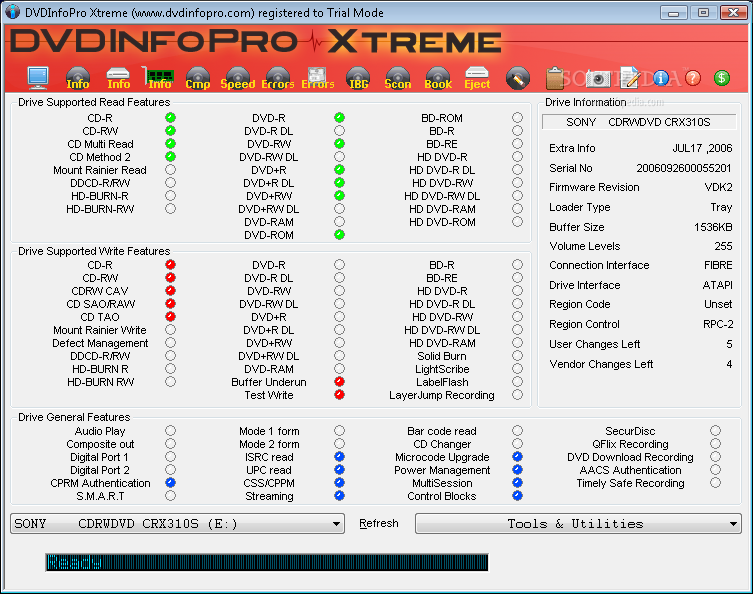
Task: Click the DVD-ROM read feature indicator
Action: tap(340, 235)
